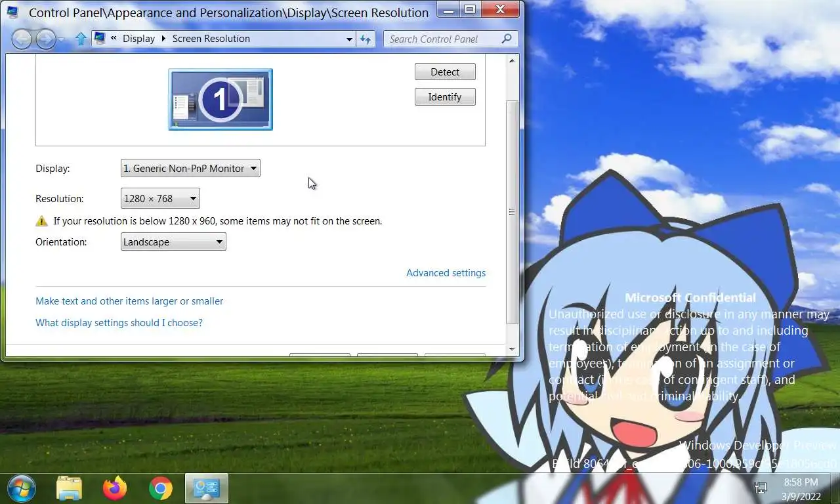Viewport: 840px width, 504px height.
Task: Go back with the Back arrow
Action: click(x=21, y=39)
